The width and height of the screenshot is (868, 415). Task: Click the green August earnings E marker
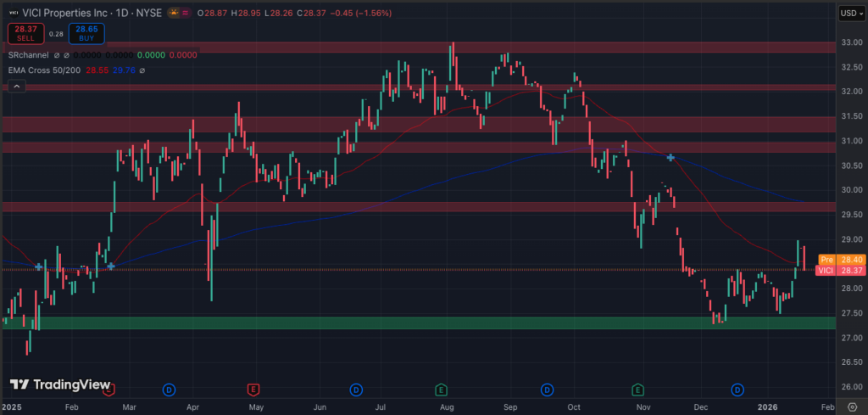(441, 390)
